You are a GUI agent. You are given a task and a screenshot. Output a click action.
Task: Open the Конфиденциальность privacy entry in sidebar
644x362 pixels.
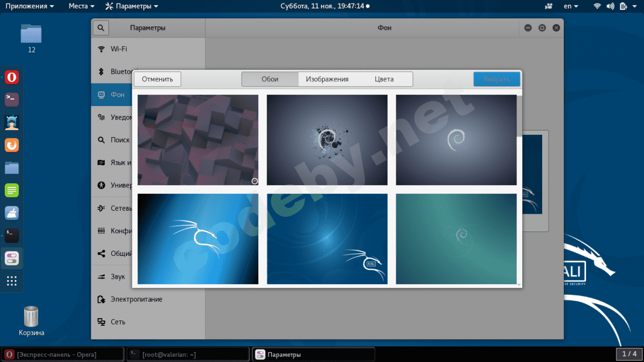[112, 231]
